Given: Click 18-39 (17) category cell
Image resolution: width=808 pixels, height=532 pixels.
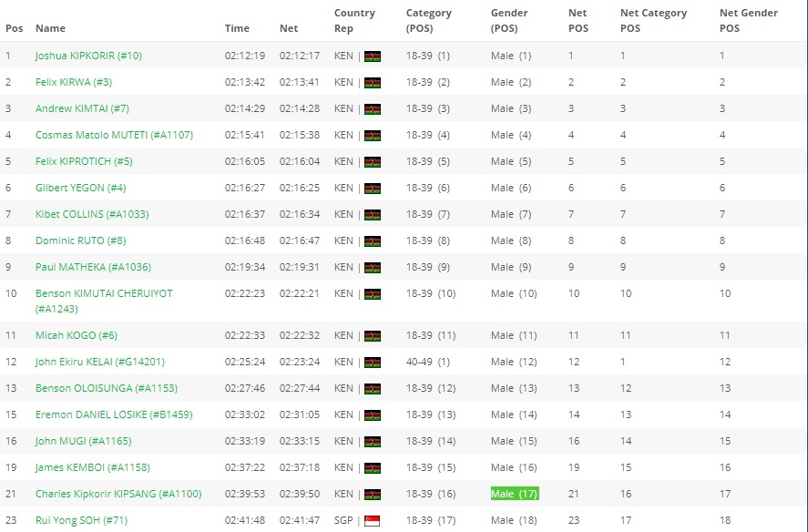Looking at the screenshot, I should coord(431,520).
